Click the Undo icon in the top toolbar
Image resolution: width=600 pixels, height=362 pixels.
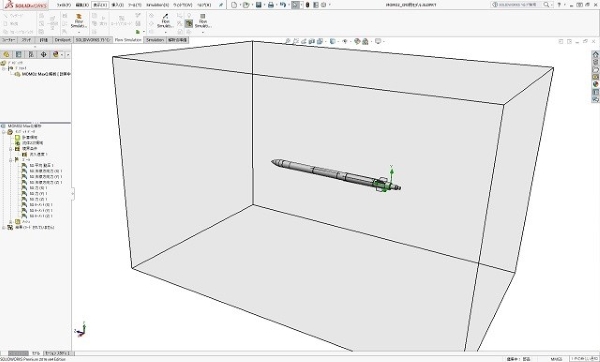pos(282,5)
